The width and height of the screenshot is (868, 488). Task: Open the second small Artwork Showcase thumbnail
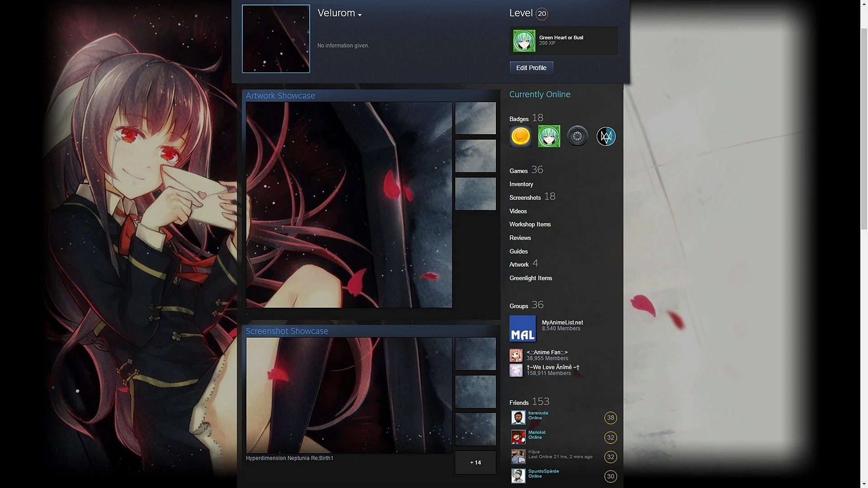(x=475, y=156)
